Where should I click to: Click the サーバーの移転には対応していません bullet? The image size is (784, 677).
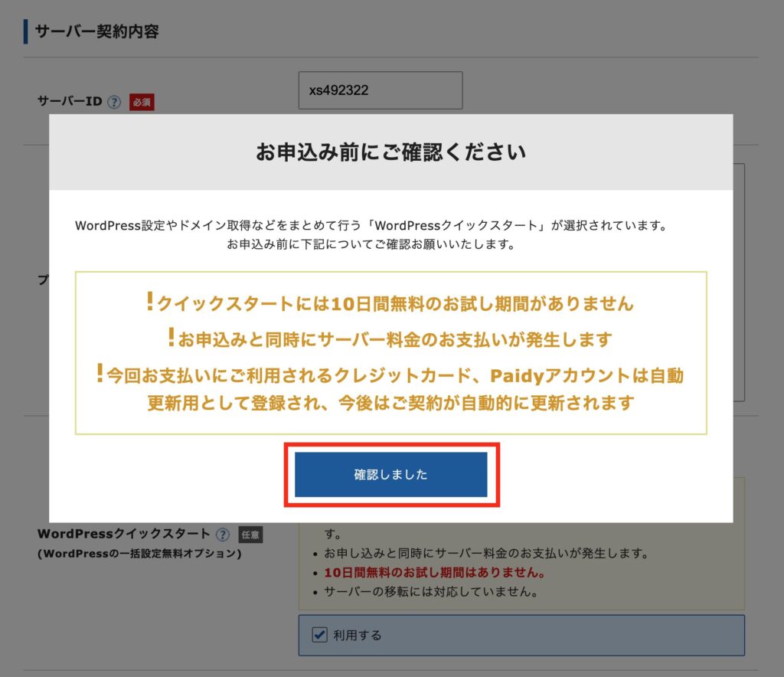pos(431,591)
